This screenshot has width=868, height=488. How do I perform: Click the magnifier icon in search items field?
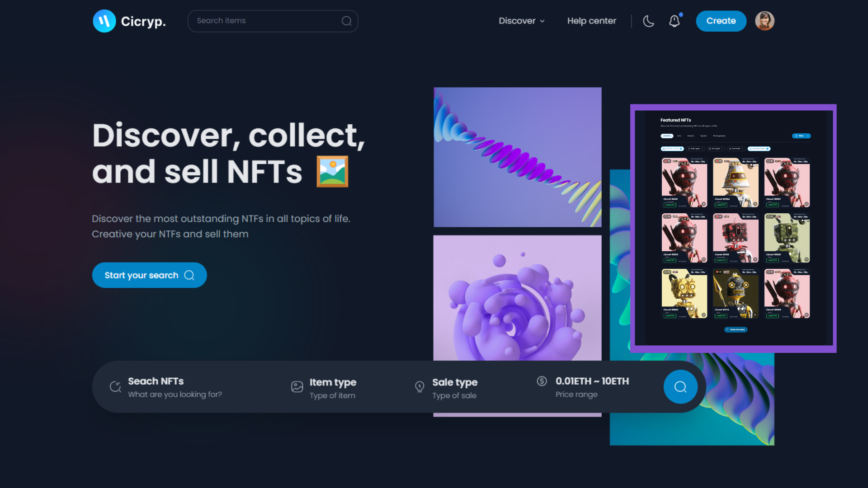[x=347, y=21]
